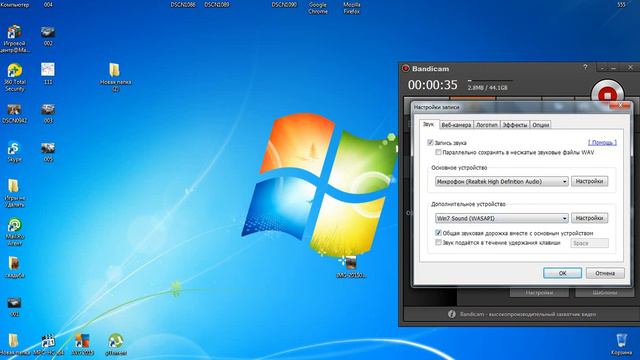Open the Помощь help link
This screenshot has height=360, width=640.
coord(602,142)
